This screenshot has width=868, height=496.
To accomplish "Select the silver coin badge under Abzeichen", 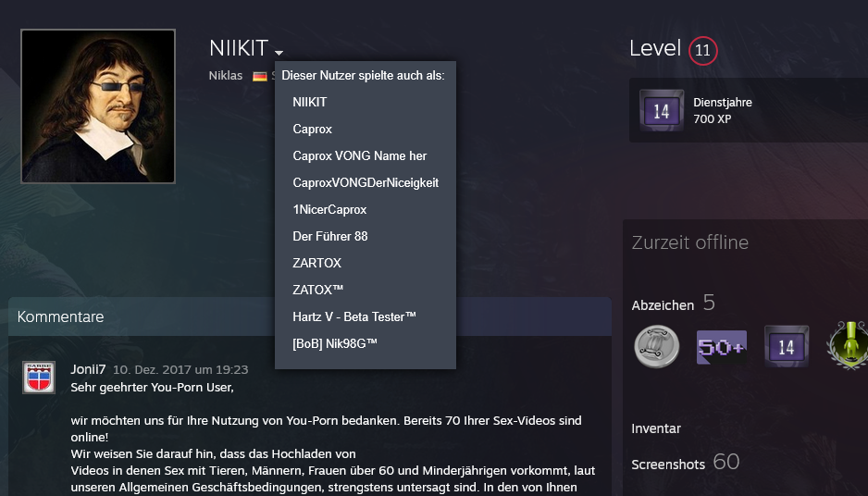I will point(656,346).
